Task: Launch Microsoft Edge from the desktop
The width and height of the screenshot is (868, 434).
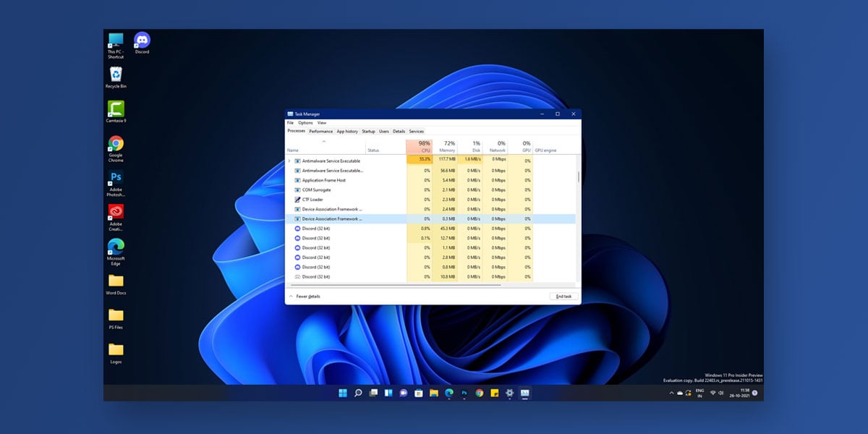Action: pyautogui.click(x=116, y=252)
